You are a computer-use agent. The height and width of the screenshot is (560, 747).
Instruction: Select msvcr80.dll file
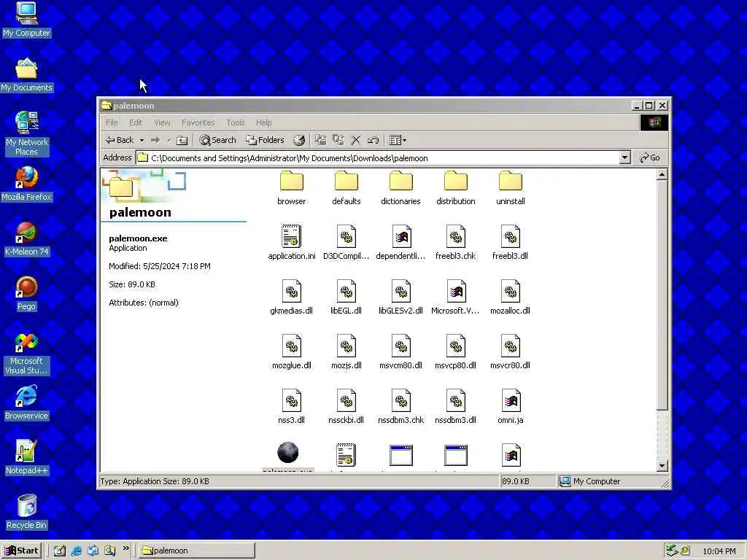tap(510, 352)
